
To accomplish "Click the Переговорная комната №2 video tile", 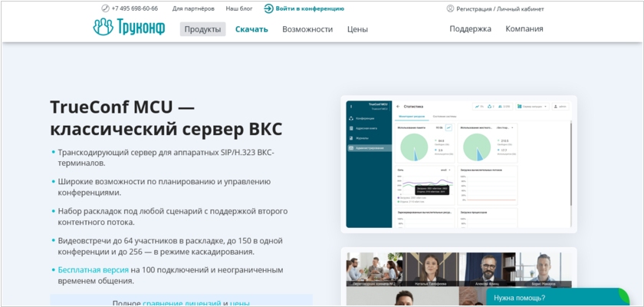I will point(375,269).
